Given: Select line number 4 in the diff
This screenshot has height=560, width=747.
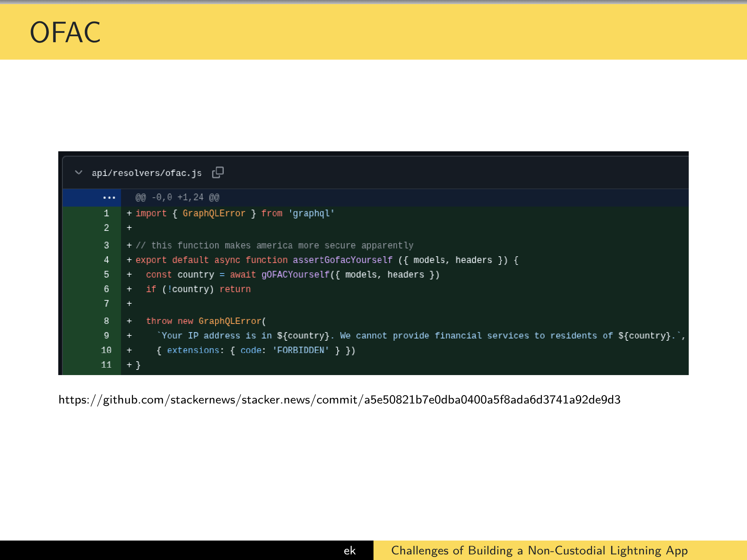Looking at the screenshot, I should pyautogui.click(x=106, y=260).
